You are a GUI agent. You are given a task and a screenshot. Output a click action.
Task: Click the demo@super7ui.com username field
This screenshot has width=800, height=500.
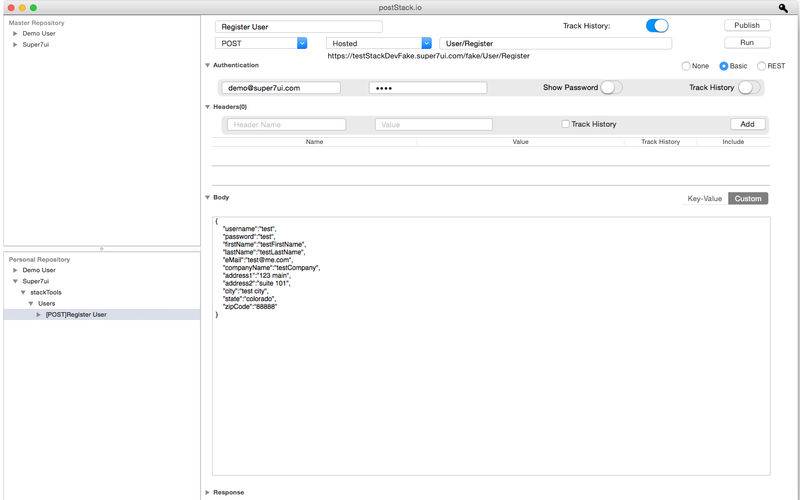pyautogui.click(x=281, y=88)
